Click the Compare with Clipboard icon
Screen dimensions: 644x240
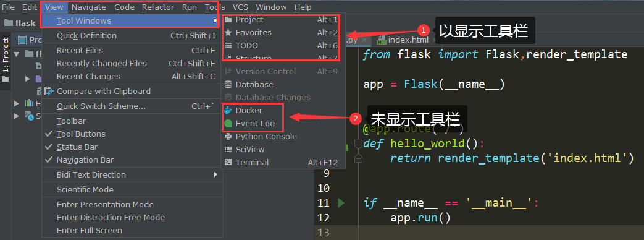pos(49,91)
